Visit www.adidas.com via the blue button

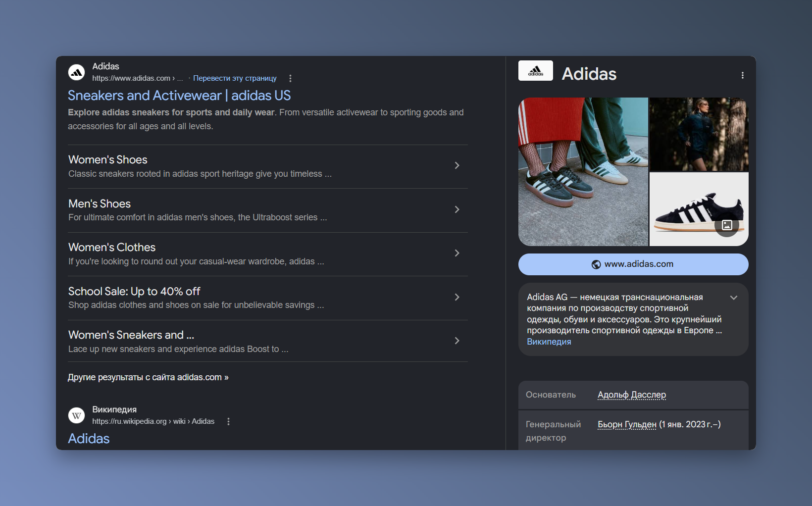[633, 264]
